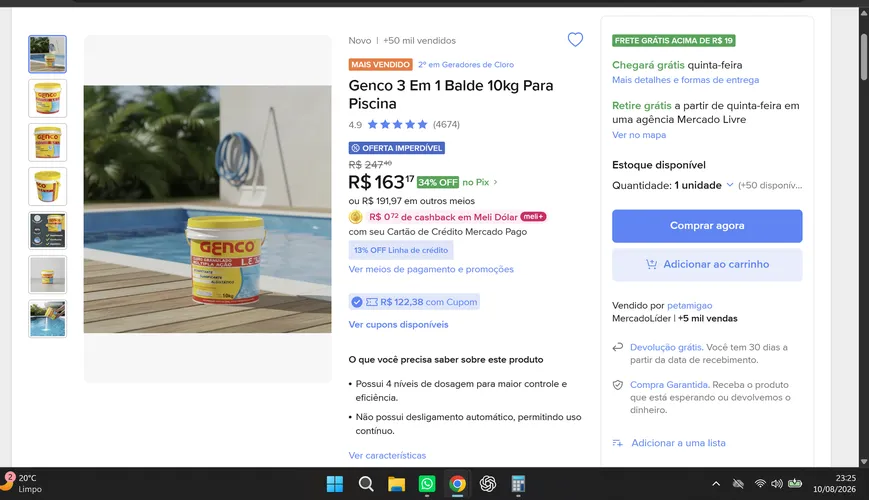The width and height of the screenshot is (869, 500).
Task: Select the fifth thumbnail with dark infographic
Action: pos(48,231)
